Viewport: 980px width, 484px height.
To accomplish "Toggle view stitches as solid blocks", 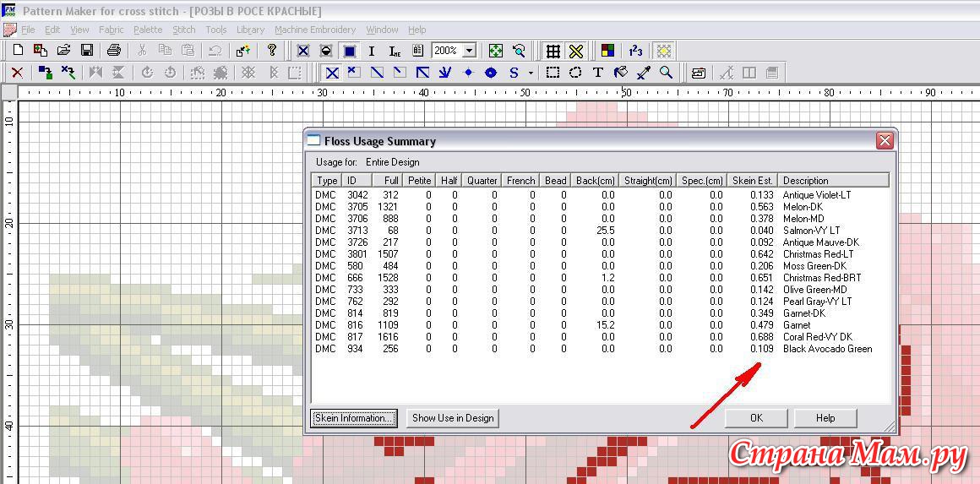I will click(349, 51).
